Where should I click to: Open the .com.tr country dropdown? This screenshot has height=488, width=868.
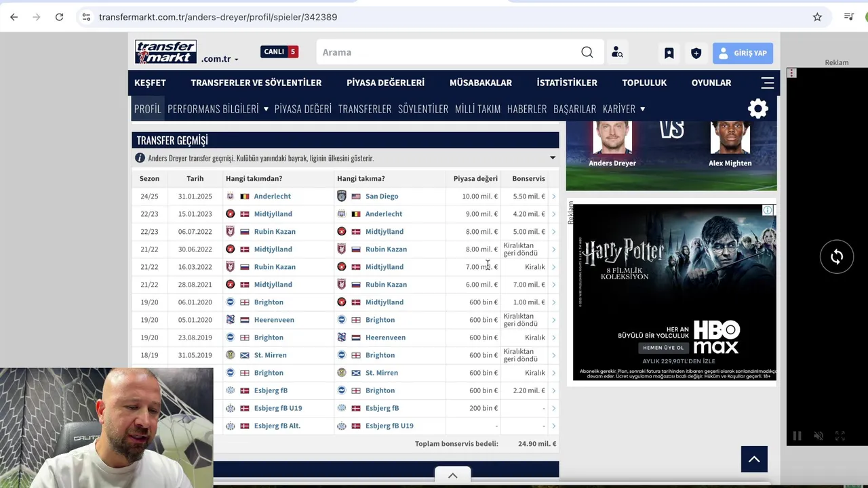(220, 59)
